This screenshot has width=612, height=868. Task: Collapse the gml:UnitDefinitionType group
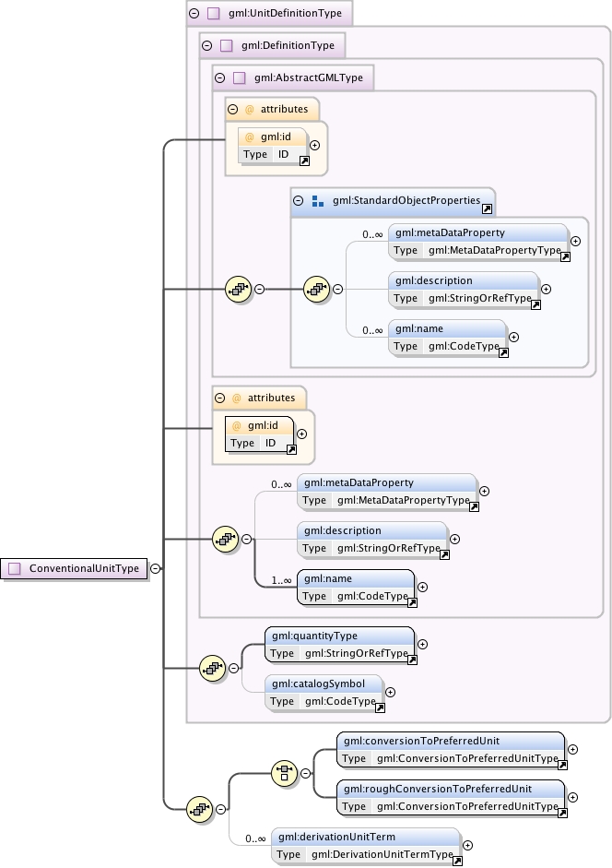(194, 13)
